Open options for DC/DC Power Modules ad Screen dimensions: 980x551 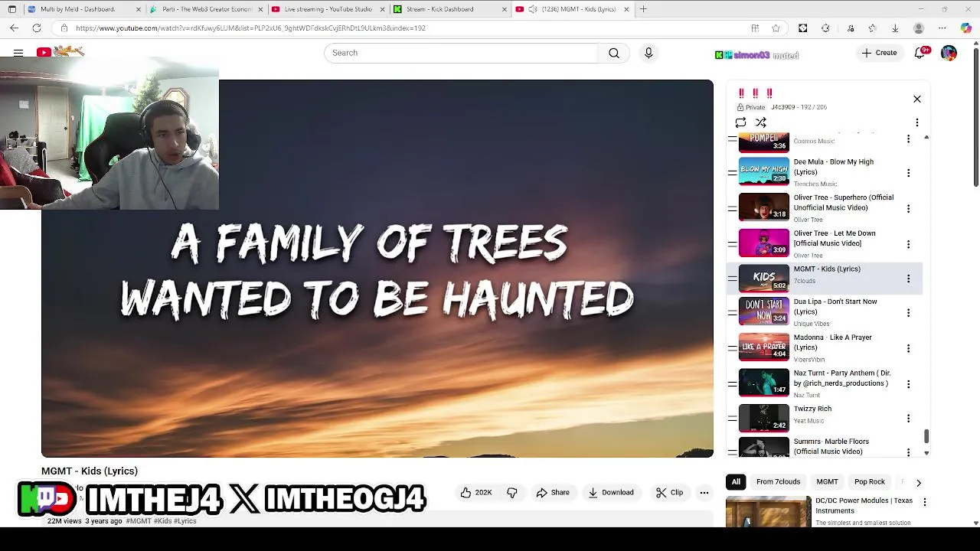tap(924, 503)
